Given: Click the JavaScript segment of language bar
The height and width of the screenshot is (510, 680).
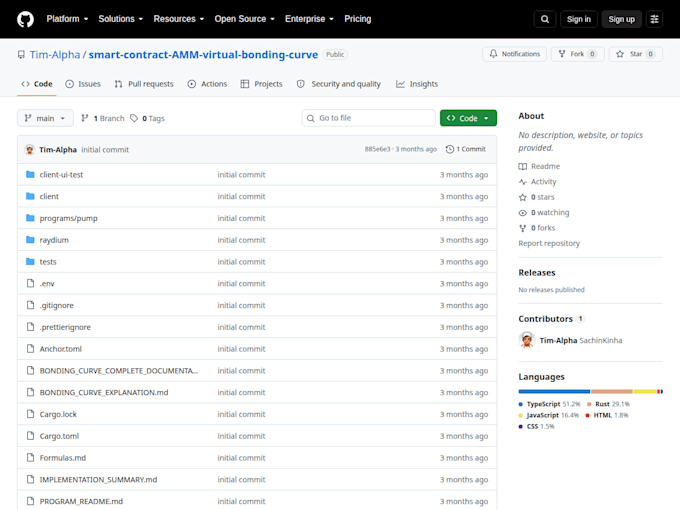Looking at the screenshot, I should pos(645,392).
